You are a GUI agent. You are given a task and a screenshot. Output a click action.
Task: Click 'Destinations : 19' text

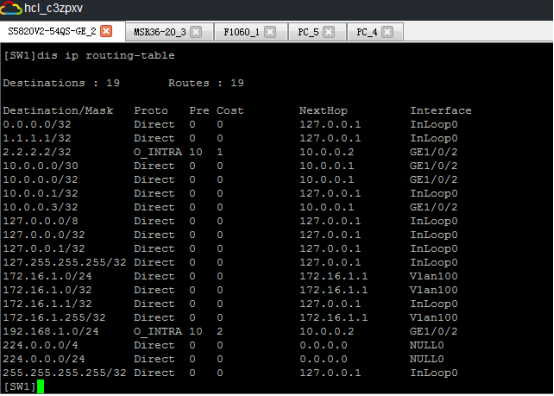(x=61, y=83)
